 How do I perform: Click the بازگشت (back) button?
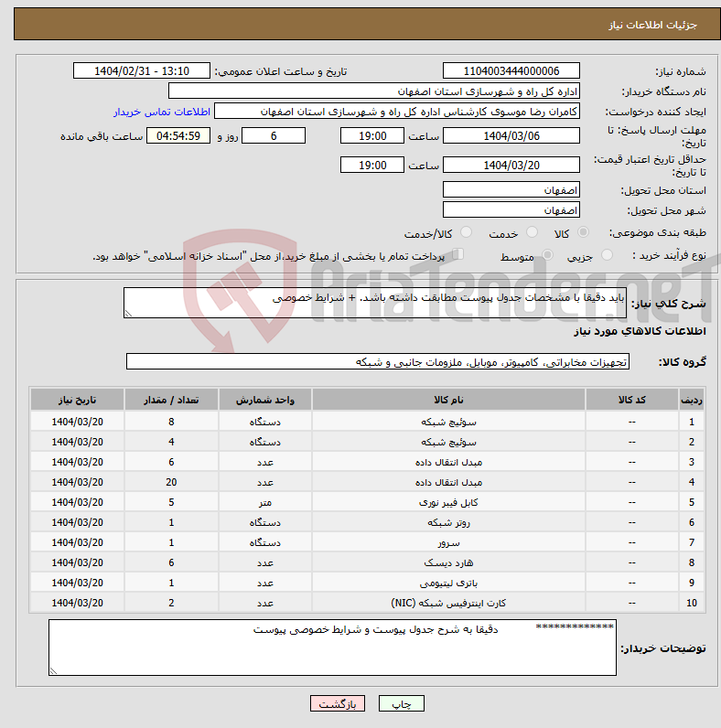[338, 703]
